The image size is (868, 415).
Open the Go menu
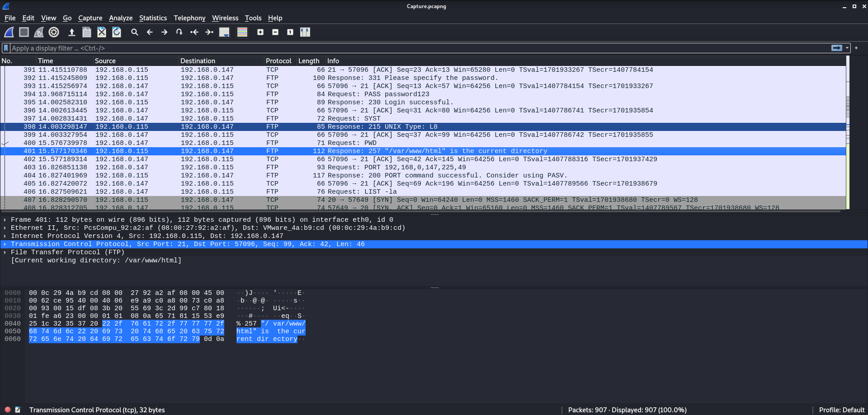point(67,18)
